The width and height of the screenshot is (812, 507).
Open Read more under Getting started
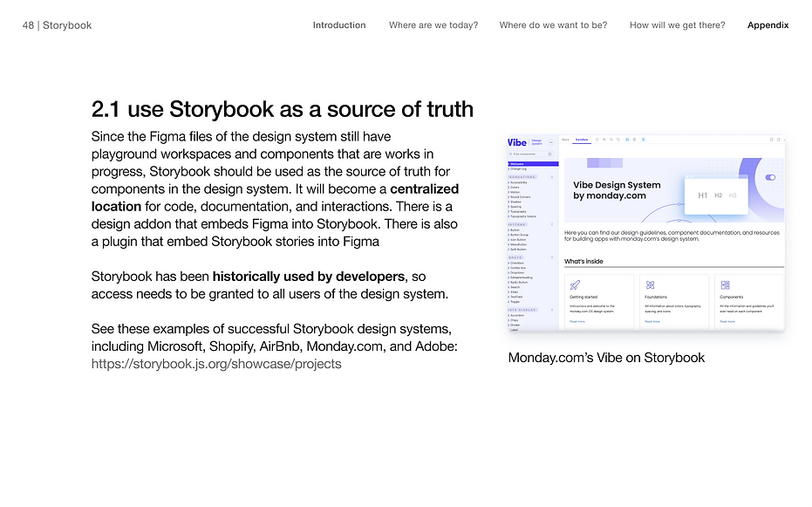(x=577, y=322)
